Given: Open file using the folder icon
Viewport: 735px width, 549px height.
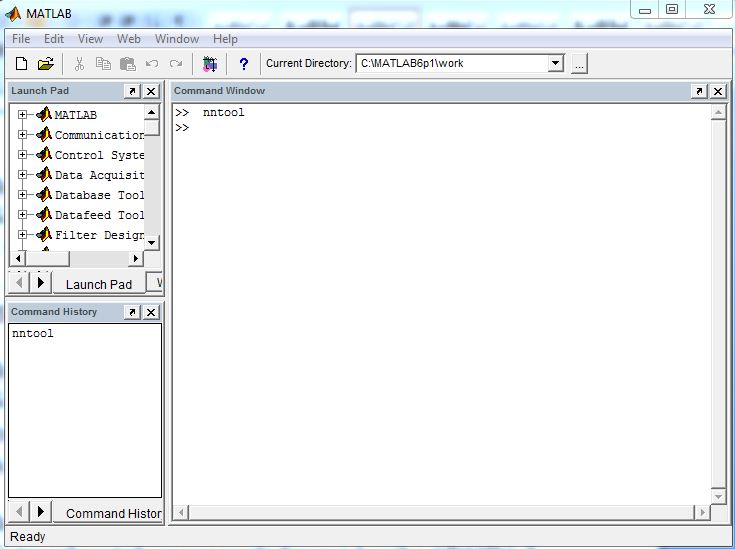Looking at the screenshot, I should point(45,64).
